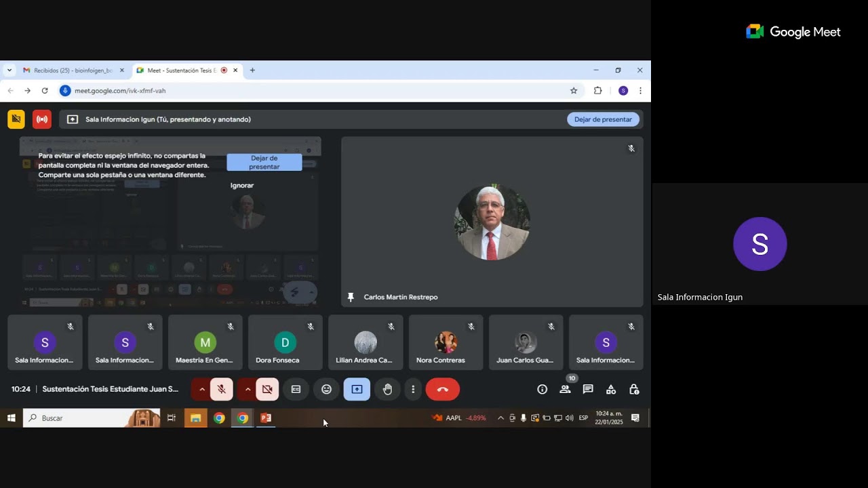The height and width of the screenshot is (488, 868).
Task: Toggle the yellow camera-off indicator icon
Action: point(16,119)
